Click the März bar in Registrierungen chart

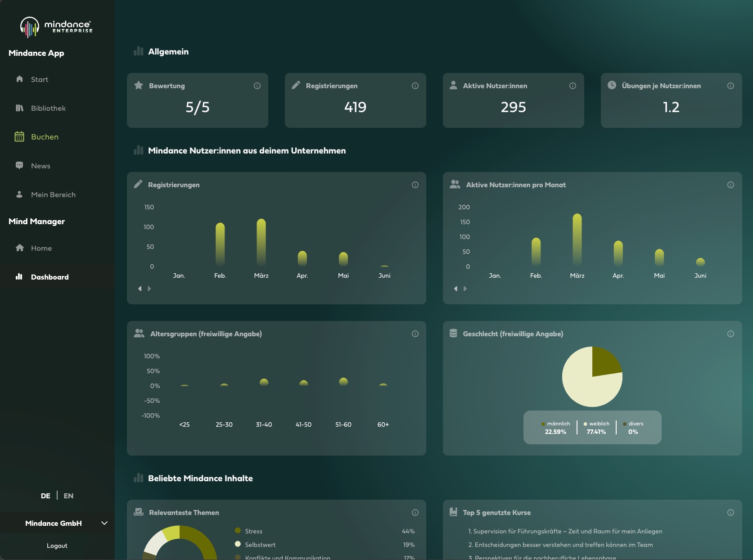[x=261, y=242]
